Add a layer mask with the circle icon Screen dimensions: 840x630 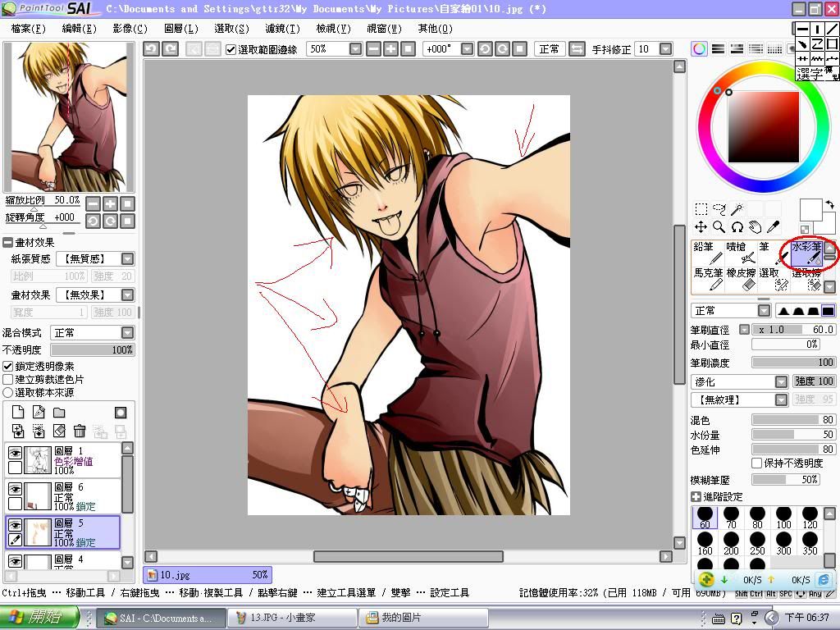click(x=121, y=412)
